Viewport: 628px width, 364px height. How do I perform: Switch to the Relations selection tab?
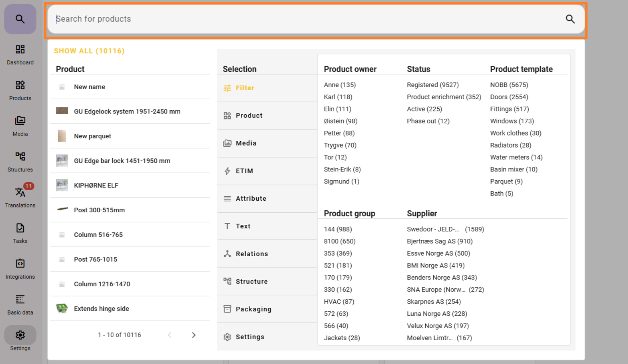251,254
